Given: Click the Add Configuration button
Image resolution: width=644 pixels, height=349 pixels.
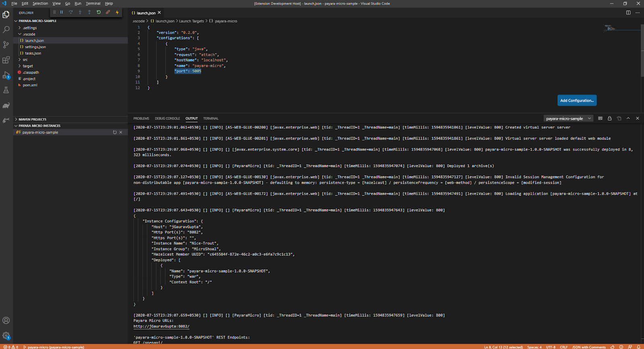Looking at the screenshot, I should coord(577,101).
